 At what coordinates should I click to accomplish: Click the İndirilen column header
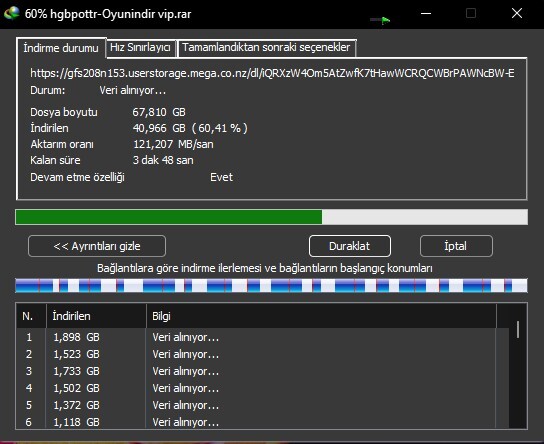(x=96, y=316)
